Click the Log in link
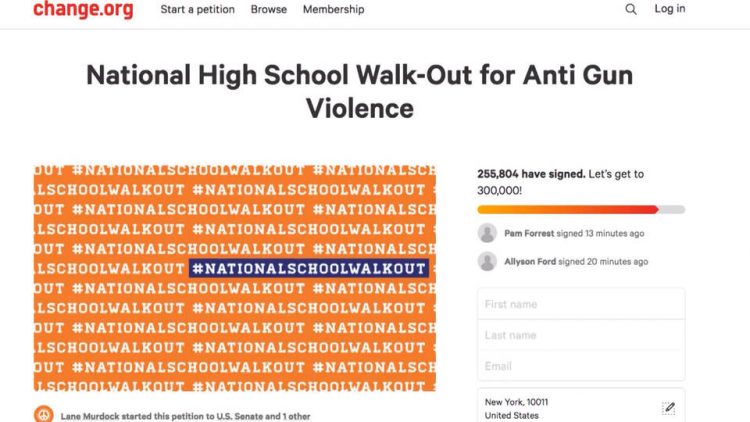 [x=669, y=9]
